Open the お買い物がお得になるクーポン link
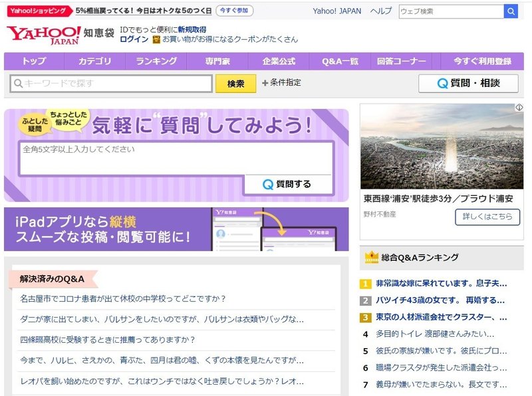532x396 pixels. coord(230,39)
